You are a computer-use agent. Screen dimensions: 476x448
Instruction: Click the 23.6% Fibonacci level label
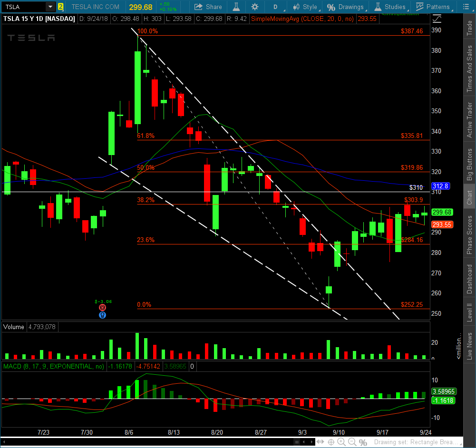click(146, 240)
